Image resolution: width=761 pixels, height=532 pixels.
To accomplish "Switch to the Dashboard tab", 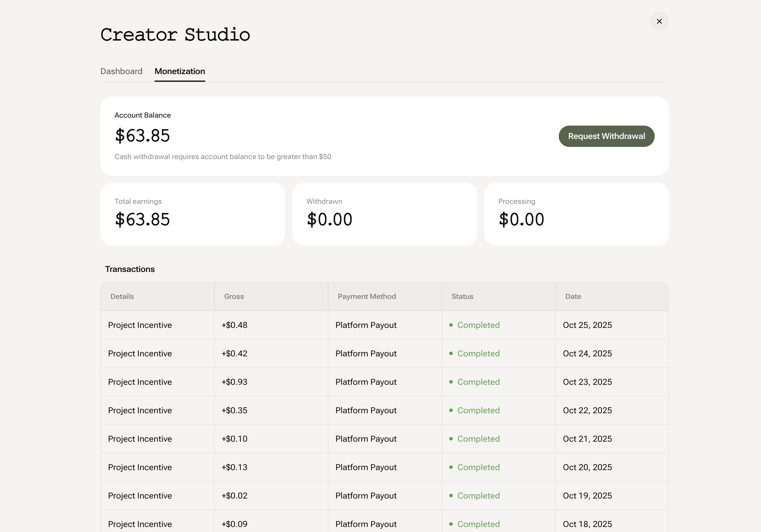I will coord(121,71).
